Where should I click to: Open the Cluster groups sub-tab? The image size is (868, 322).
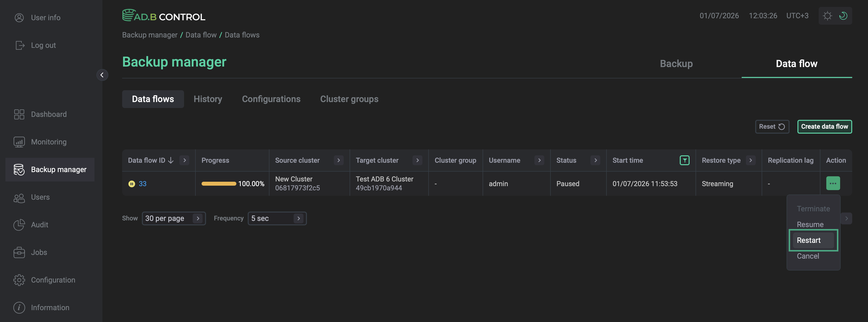(x=349, y=99)
